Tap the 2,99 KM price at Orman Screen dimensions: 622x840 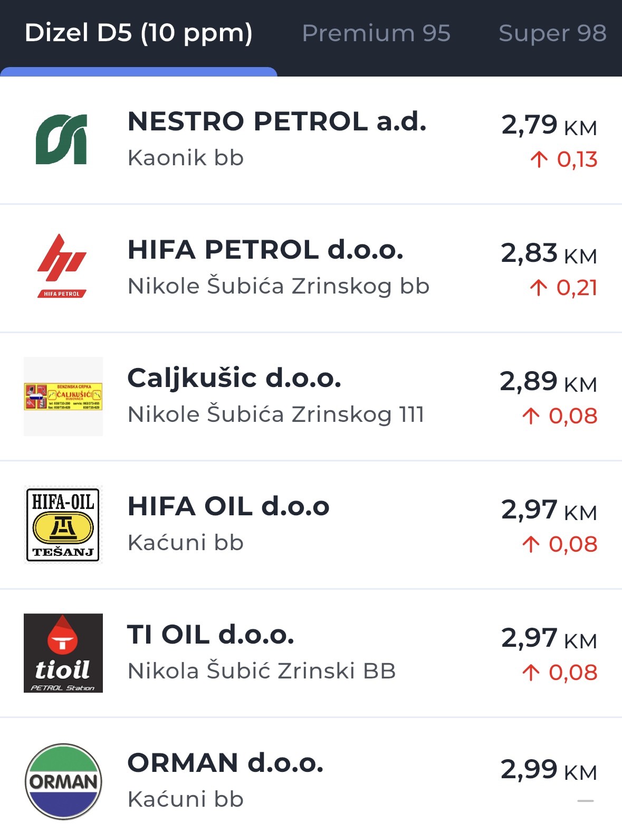[549, 770]
